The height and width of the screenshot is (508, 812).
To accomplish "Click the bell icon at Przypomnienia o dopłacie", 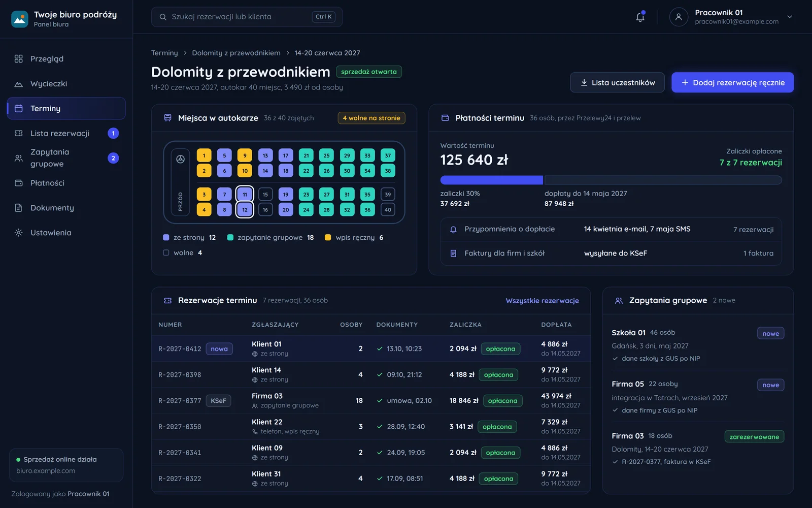I will pyautogui.click(x=453, y=230).
